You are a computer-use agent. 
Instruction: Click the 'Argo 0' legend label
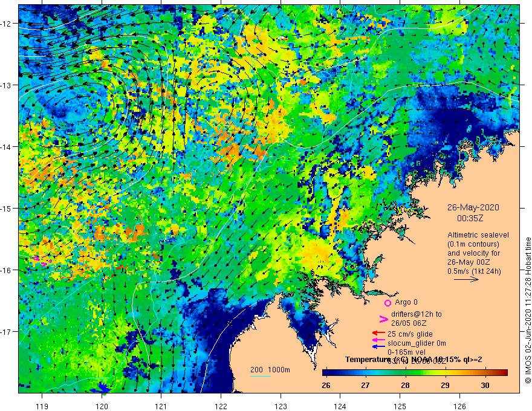click(406, 302)
